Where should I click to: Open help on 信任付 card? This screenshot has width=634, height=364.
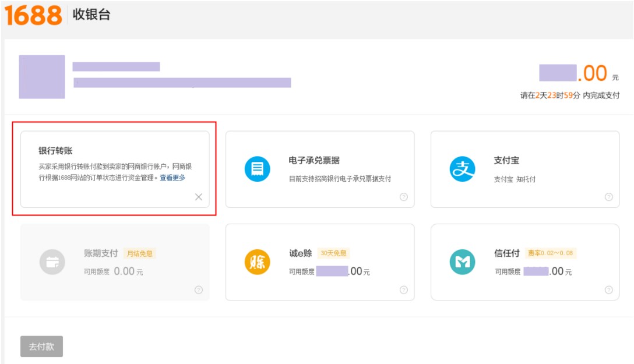608,289
